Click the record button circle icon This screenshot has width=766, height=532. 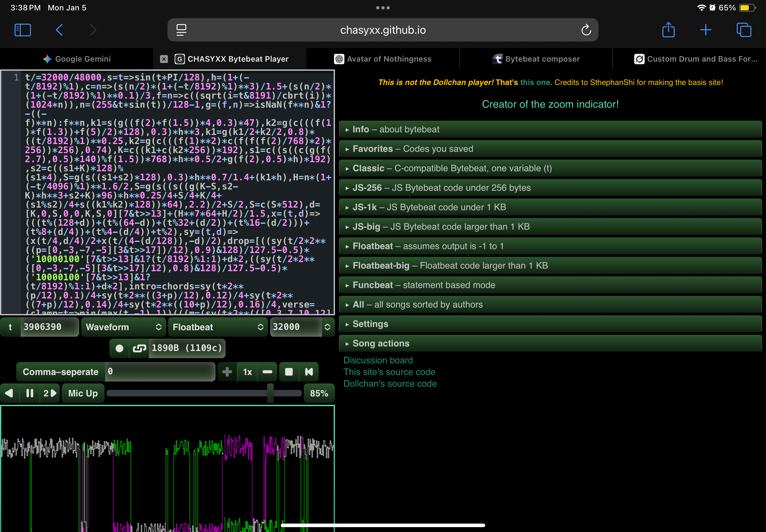[x=119, y=348]
